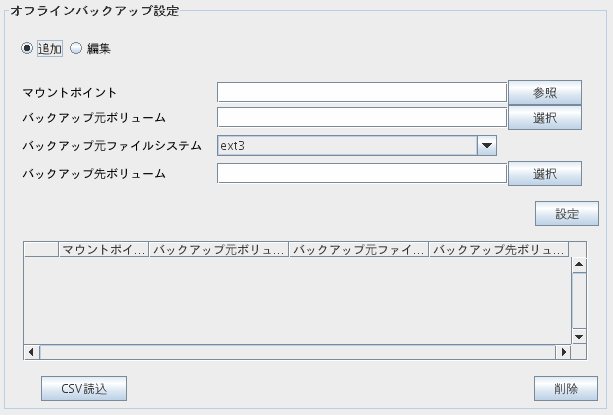Select the 追加 radio button

(27, 48)
